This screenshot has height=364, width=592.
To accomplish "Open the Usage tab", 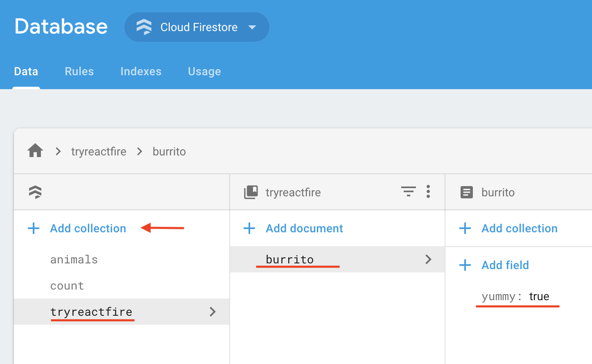I will 204,72.
